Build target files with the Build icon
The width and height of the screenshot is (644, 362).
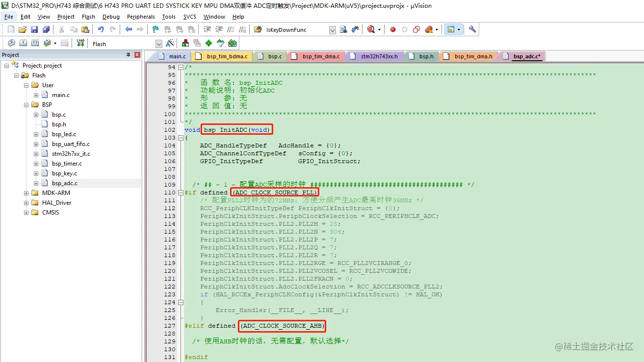[x=23, y=44]
